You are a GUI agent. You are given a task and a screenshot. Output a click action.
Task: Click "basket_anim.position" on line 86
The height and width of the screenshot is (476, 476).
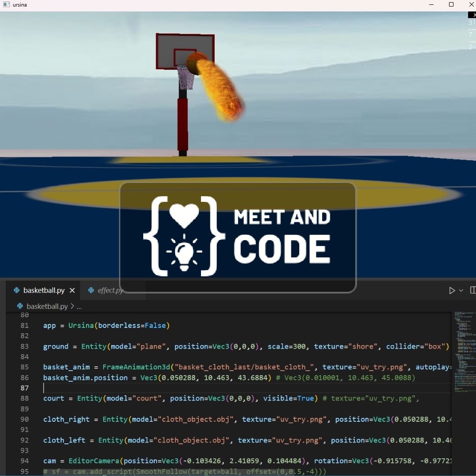click(86, 378)
